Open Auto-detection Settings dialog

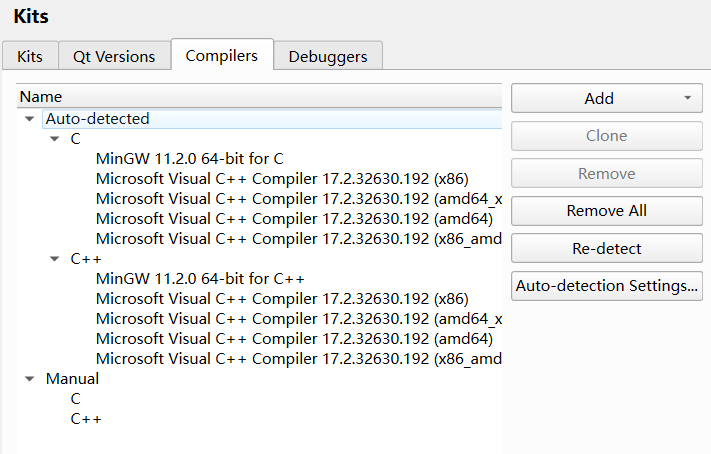coord(607,286)
